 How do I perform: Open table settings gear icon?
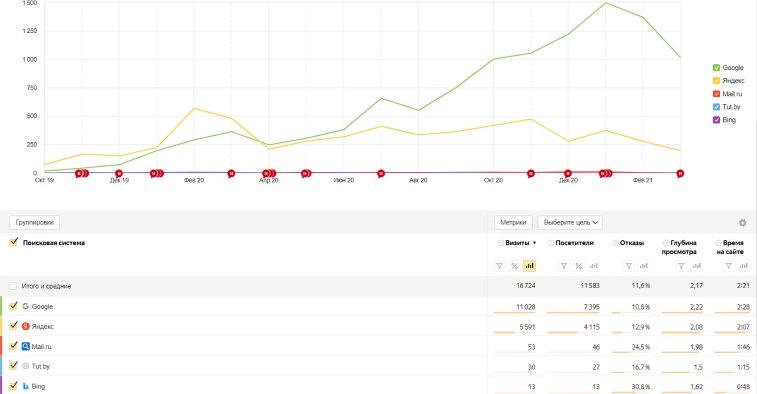tap(743, 223)
